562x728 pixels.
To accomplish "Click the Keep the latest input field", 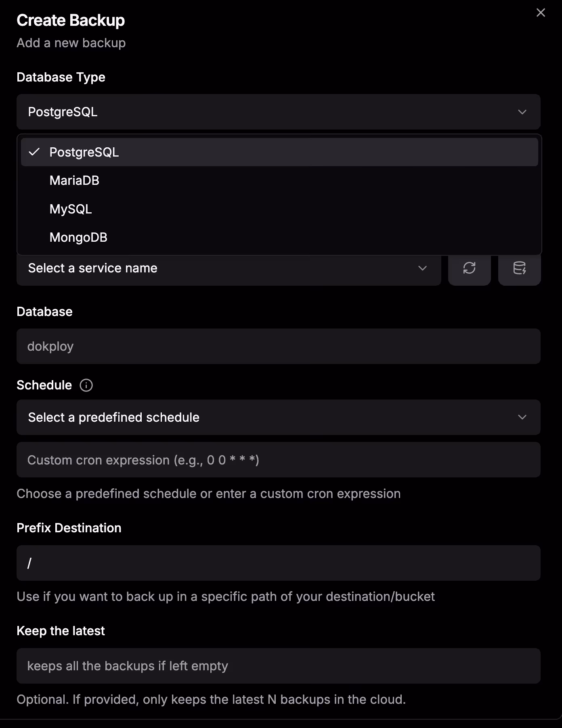I will click(x=278, y=666).
